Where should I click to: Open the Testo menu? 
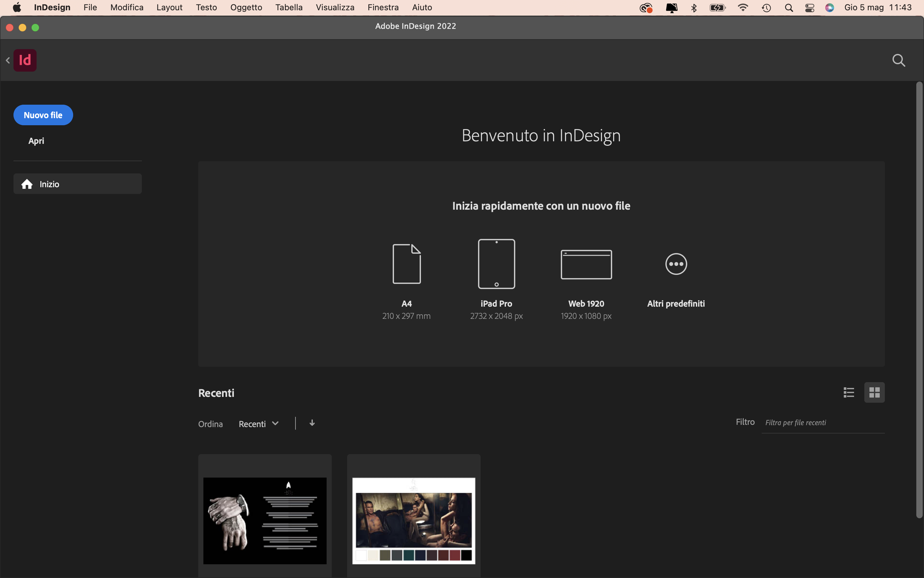(207, 7)
